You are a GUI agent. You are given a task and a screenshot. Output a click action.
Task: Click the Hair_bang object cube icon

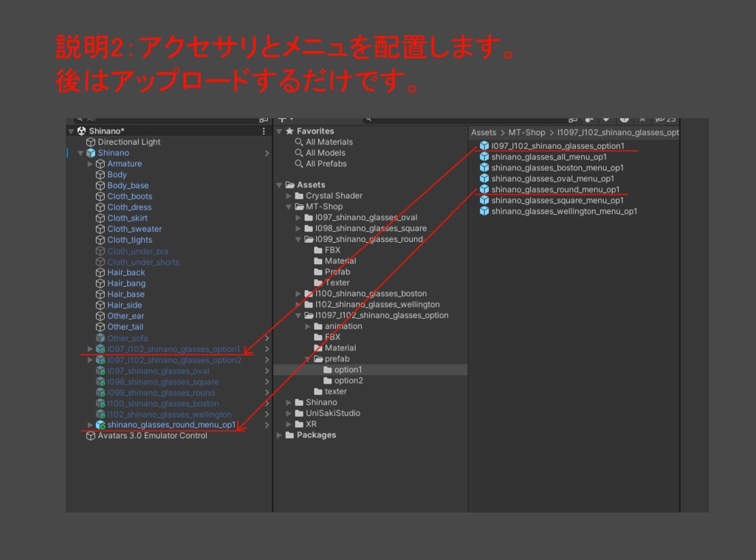[100, 283]
